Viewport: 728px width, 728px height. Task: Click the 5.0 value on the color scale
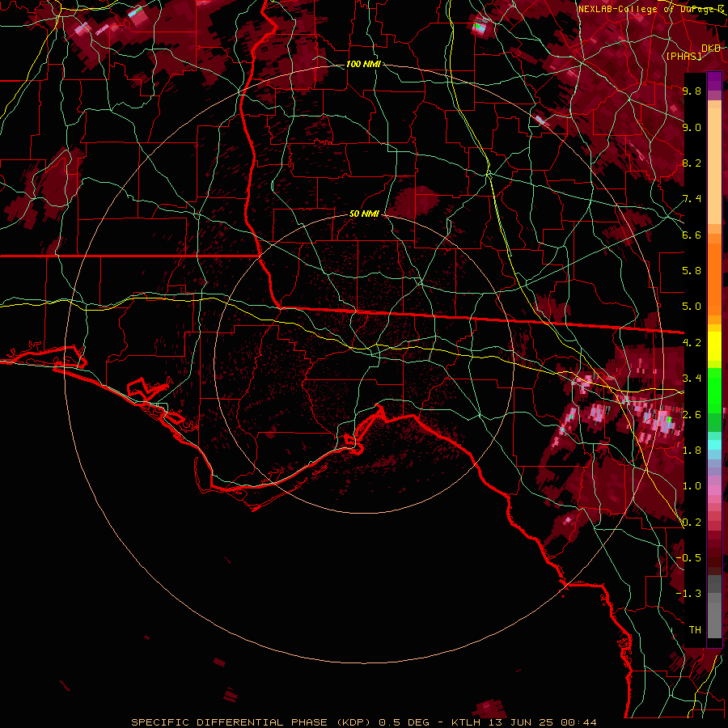click(x=692, y=307)
